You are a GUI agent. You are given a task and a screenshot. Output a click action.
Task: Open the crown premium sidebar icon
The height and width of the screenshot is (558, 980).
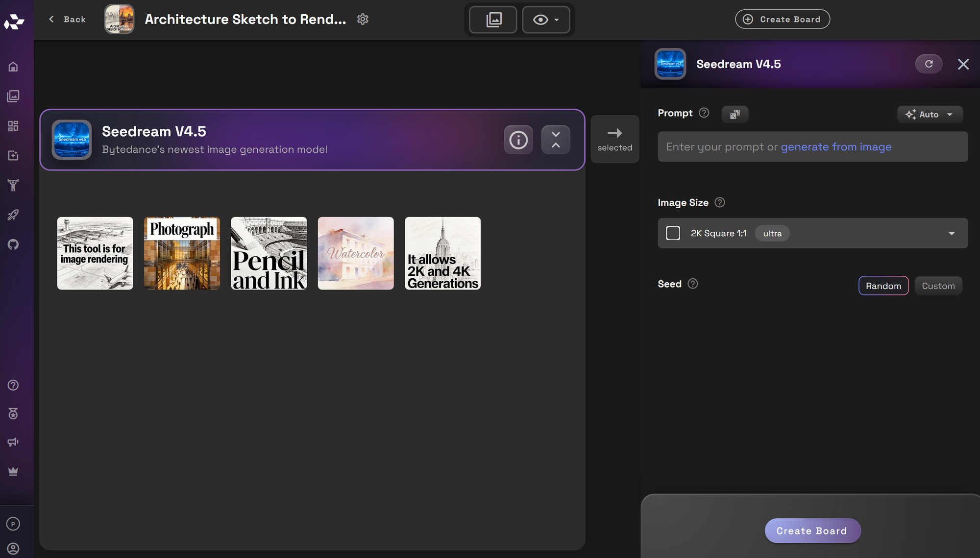coord(13,471)
